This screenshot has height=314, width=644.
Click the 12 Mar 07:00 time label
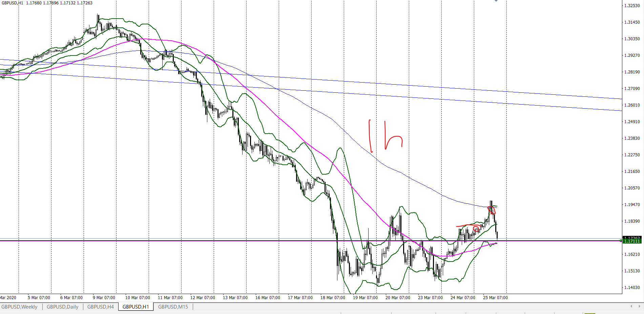203,298
